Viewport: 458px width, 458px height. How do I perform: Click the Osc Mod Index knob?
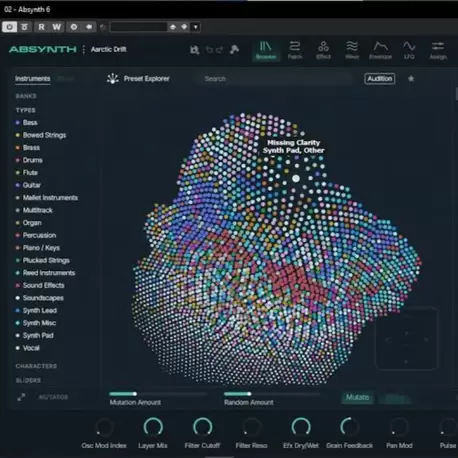(x=104, y=427)
